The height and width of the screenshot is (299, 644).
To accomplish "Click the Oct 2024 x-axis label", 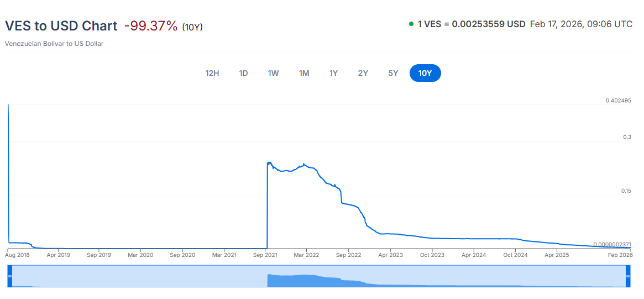I will [x=515, y=255].
